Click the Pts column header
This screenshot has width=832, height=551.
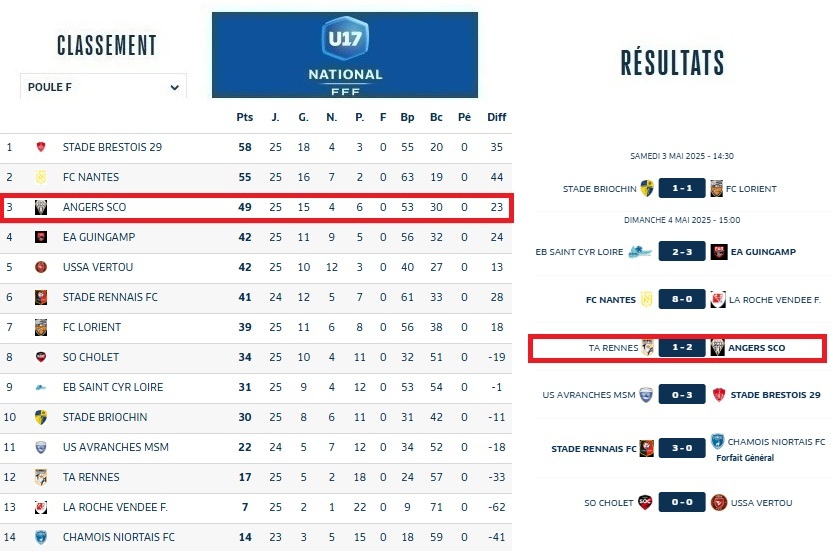245,117
